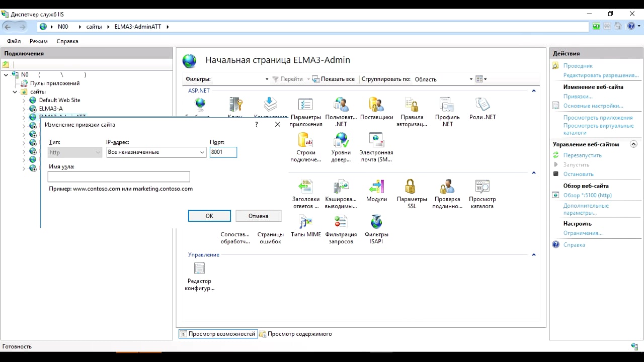644x362 pixels.
Task: Click the Перезапустить action
Action: pos(582,155)
